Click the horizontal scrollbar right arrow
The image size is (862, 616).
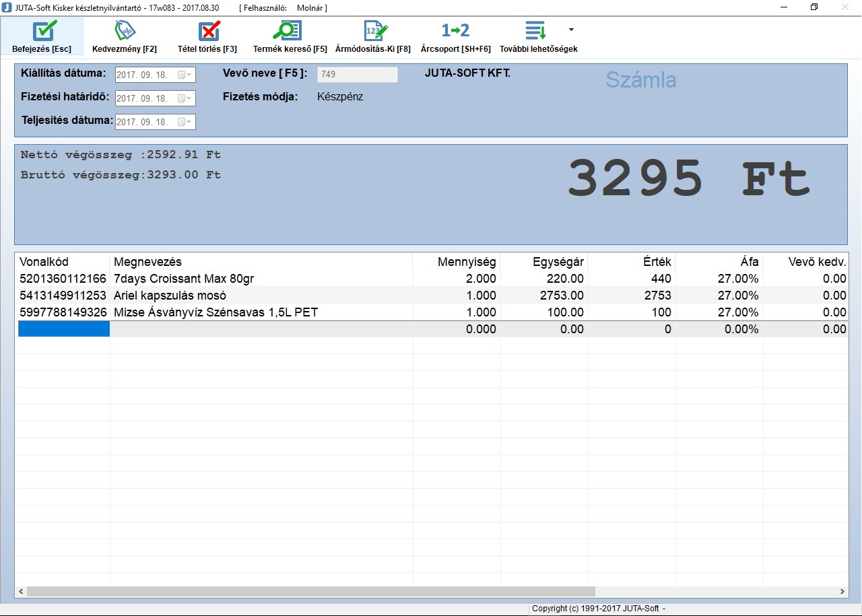842,592
